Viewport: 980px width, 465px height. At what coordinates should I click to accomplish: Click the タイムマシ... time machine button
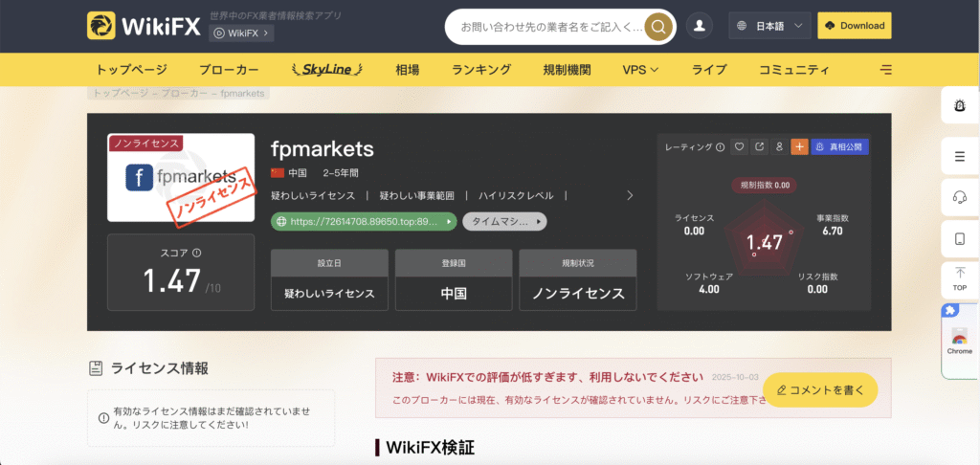[x=504, y=221]
